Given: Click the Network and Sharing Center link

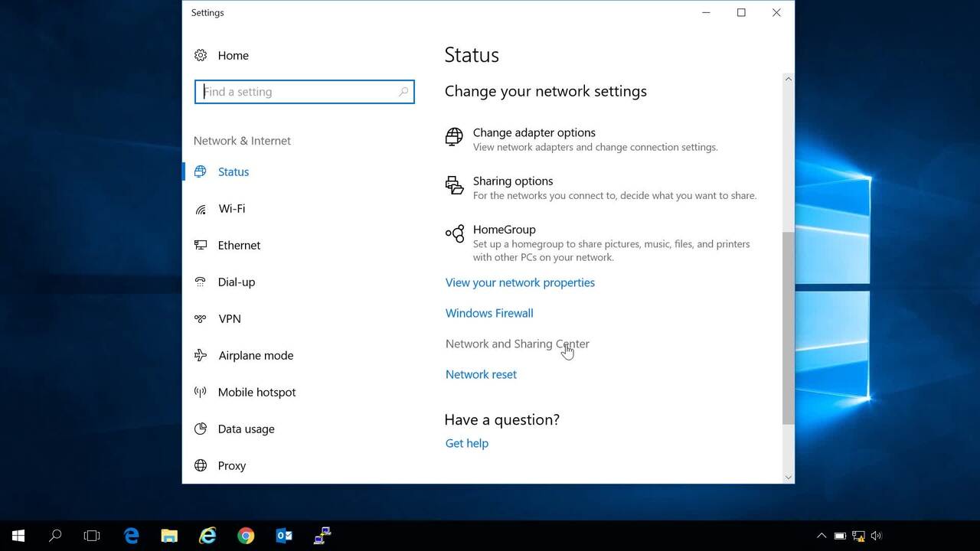Looking at the screenshot, I should [x=517, y=344].
